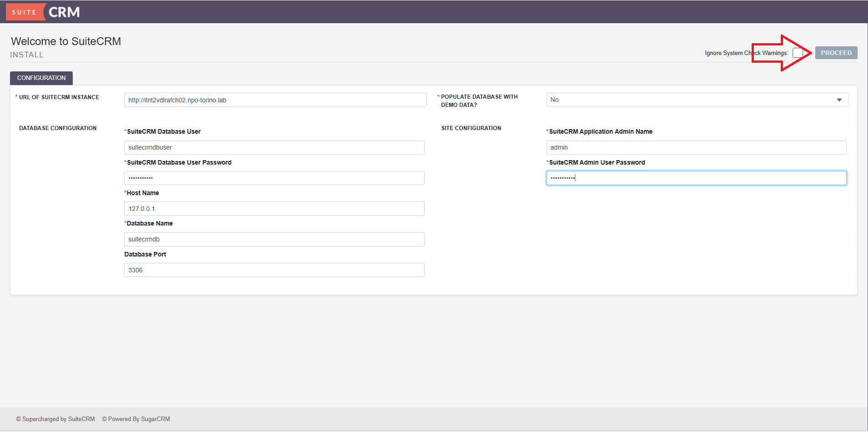Click the Database Port field
This screenshot has height=432, width=868.
pyautogui.click(x=274, y=270)
